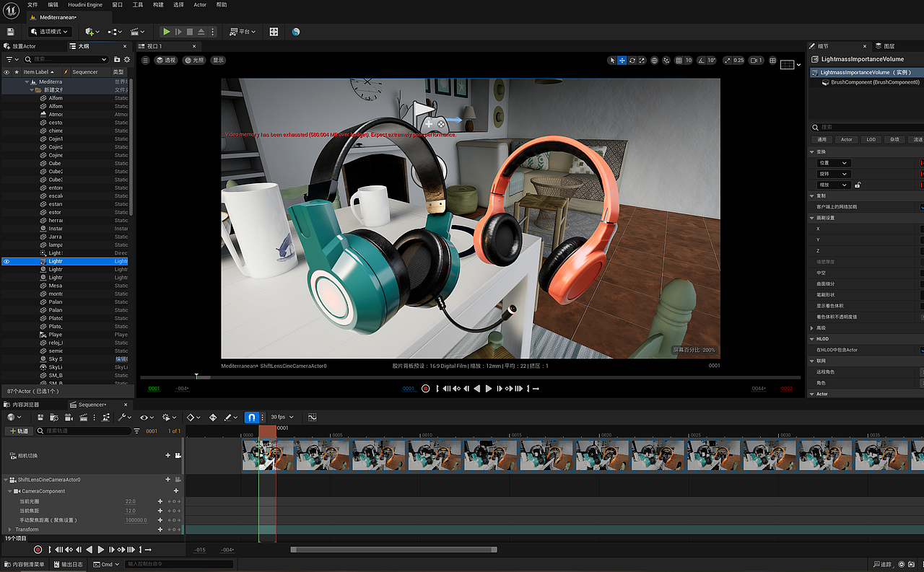Click the green Play button in the toolbar

pos(166,32)
